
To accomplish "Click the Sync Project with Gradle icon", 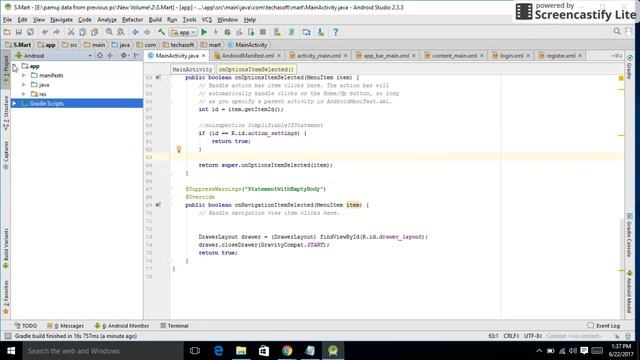I will 291,32.
